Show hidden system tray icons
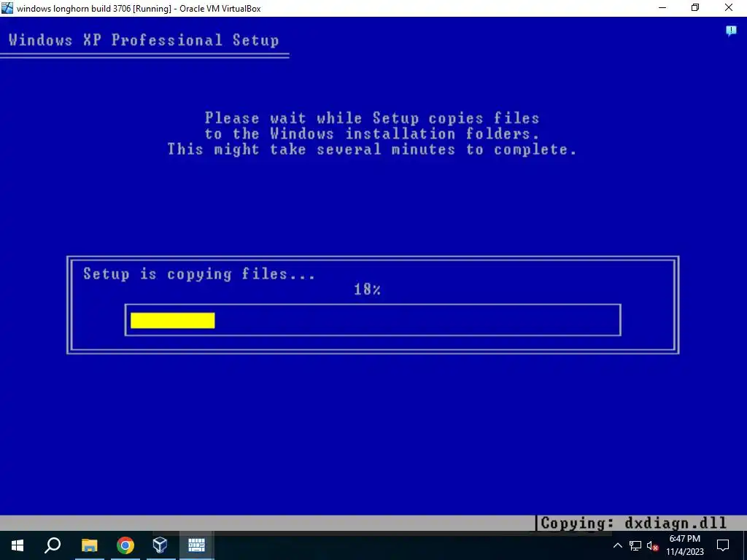747x560 pixels. click(x=617, y=545)
